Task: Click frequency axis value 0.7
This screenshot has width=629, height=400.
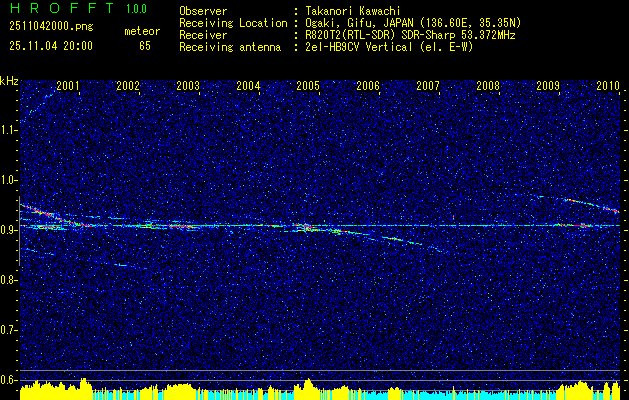Action: [x=8, y=330]
